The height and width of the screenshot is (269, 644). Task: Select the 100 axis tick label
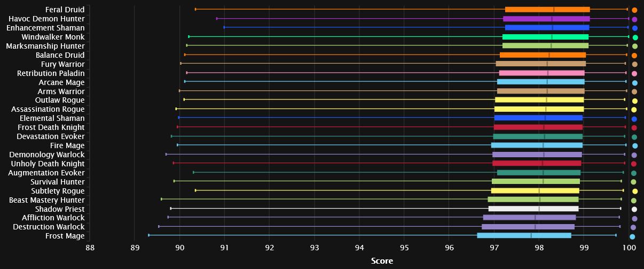629,248
